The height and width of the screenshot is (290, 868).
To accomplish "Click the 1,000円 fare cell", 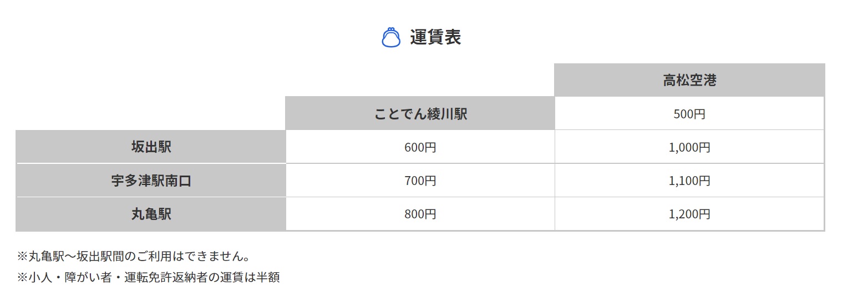I will point(689,147).
